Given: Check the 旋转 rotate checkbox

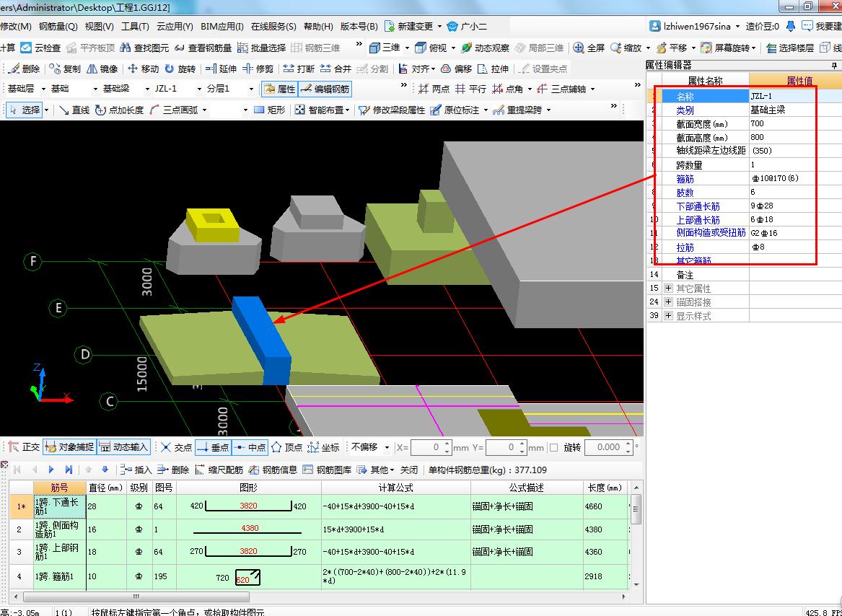Looking at the screenshot, I should (554, 447).
